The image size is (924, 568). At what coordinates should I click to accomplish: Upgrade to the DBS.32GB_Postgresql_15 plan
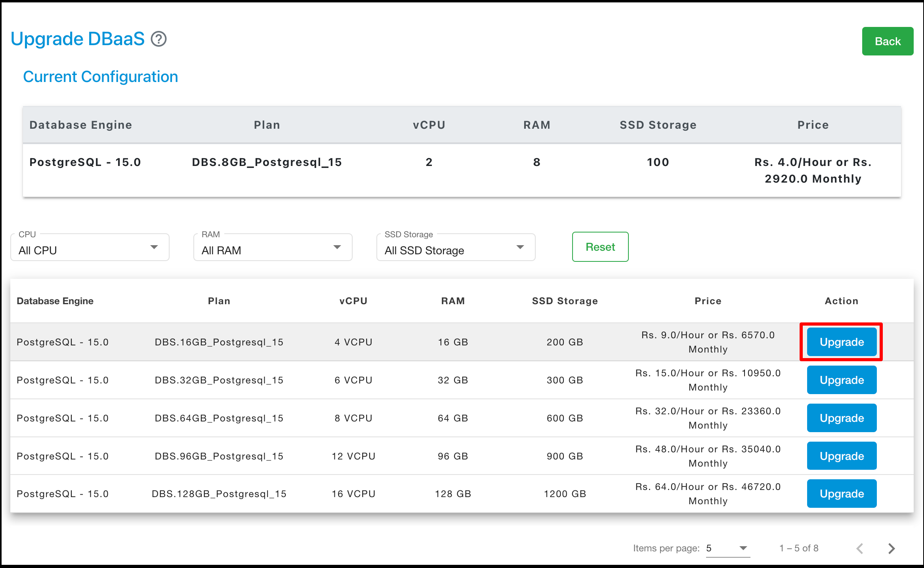[x=842, y=380]
